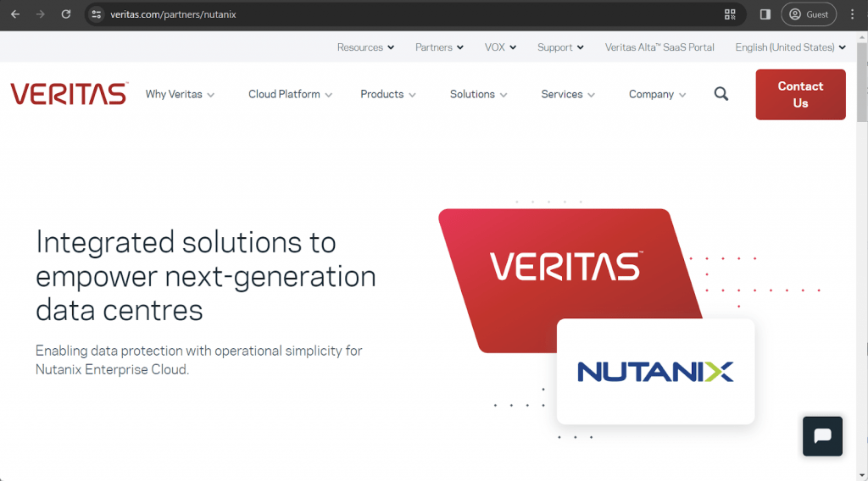Click the scrollbar down arrow
This screenshot has height=481, width=868.
click(x=862, y=475)
